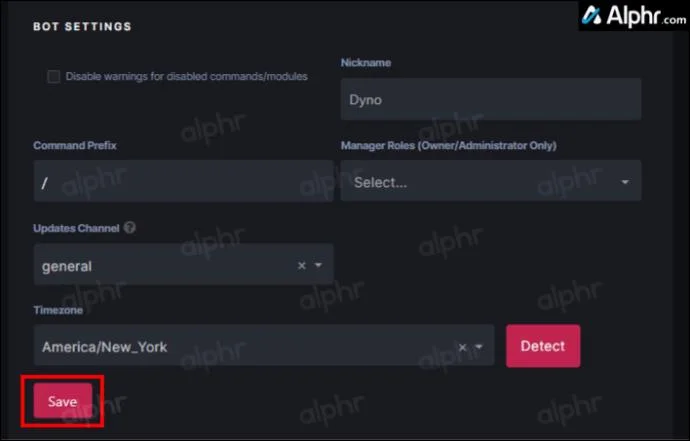Click the Bot Settings section heading
Image resolution: width=690 pixels, height=441 pixels.
click(82, 26)
